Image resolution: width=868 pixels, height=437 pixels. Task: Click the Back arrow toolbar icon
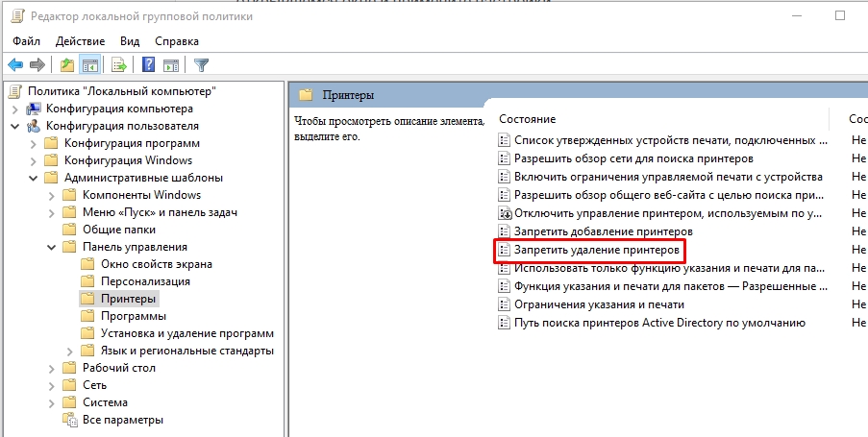pyautogui.click(x=15, y=65)
